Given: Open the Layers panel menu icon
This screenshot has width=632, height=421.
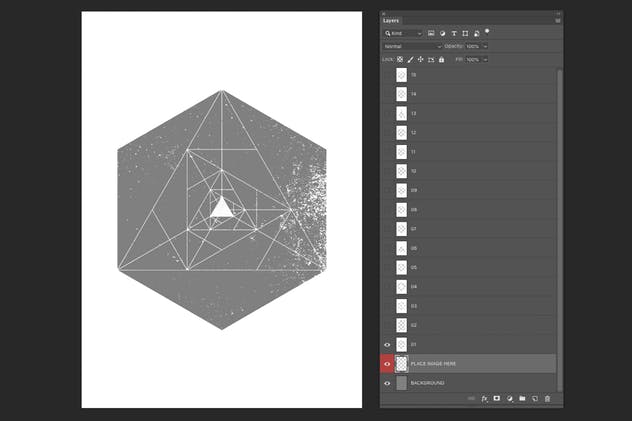Looking at the screenshot, I should click(x=558, y=21).
